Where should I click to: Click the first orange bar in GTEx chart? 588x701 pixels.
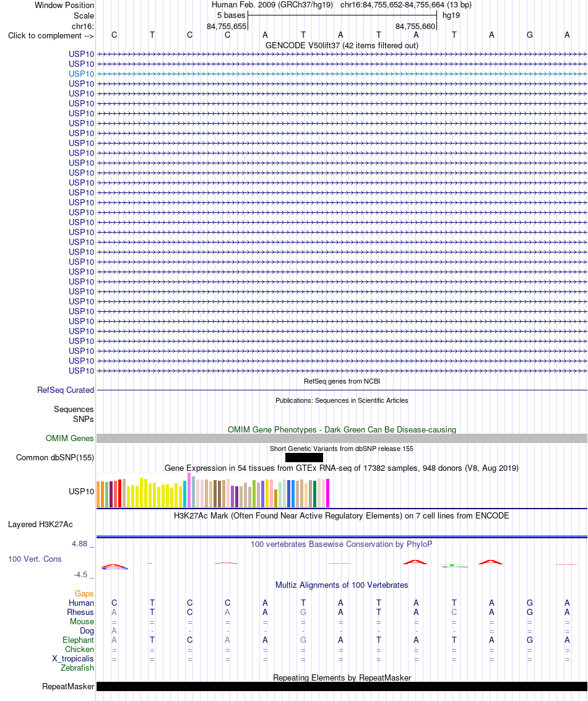[98, 494]
